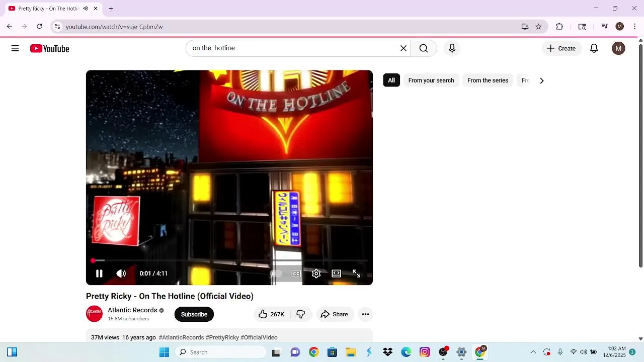Click the magnifier search button
644x362 pixels.
pos(424,48)
